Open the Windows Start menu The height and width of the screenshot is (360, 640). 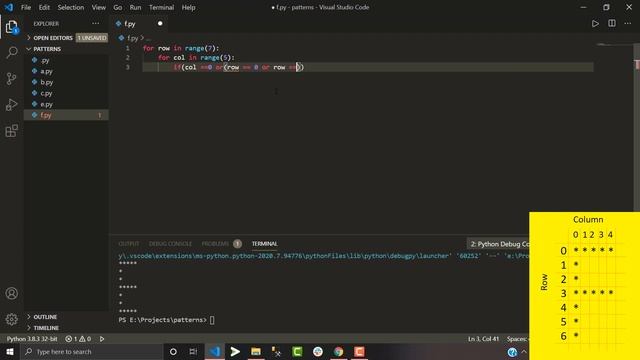point(10,351)
